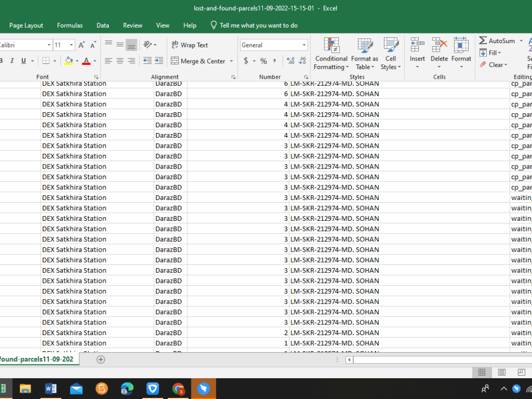Apply red font color

(86, 61)
